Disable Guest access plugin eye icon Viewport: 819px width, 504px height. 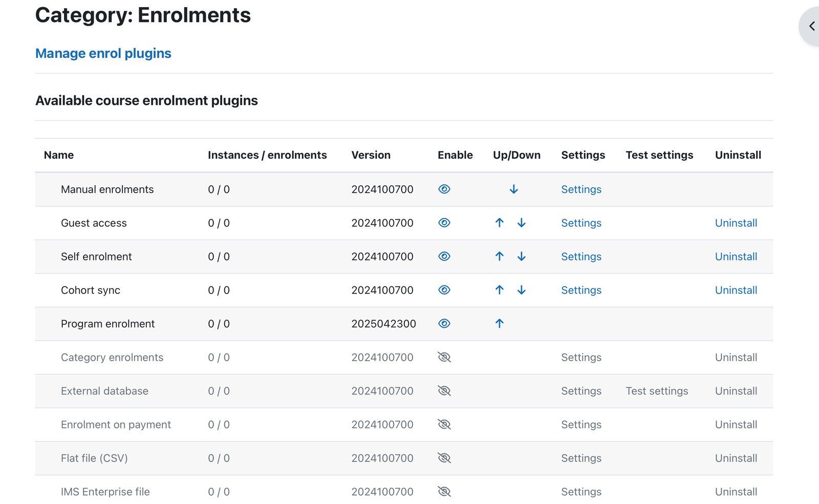(x=444, y=223)
